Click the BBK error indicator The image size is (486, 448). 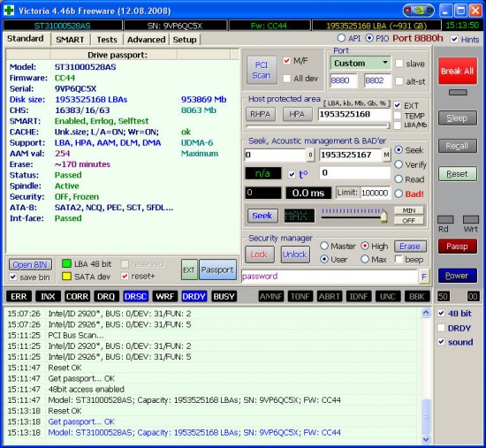(x=417, y=296)
